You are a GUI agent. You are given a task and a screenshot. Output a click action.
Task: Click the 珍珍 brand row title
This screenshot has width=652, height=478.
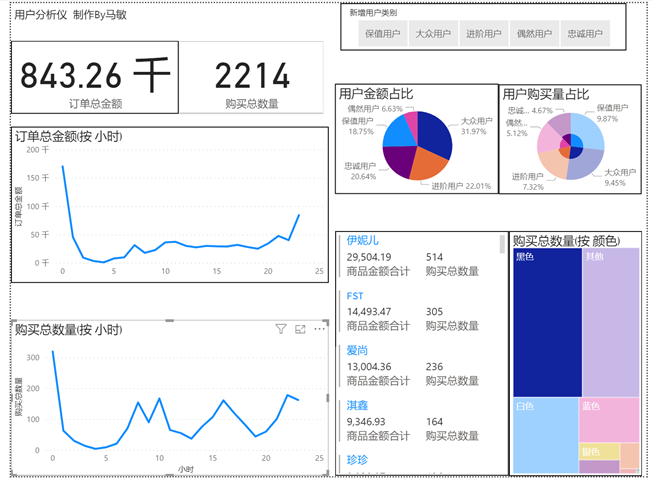[357, 460]
